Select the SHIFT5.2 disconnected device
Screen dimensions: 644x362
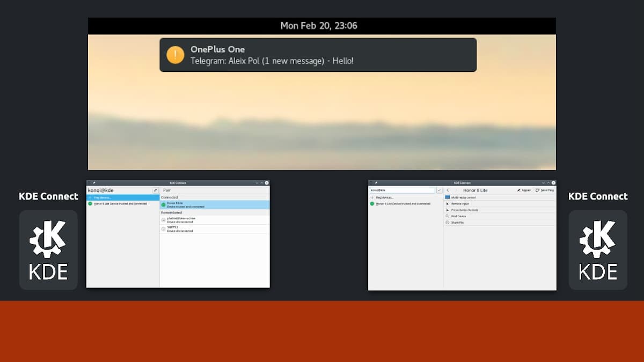click(215, 229)
